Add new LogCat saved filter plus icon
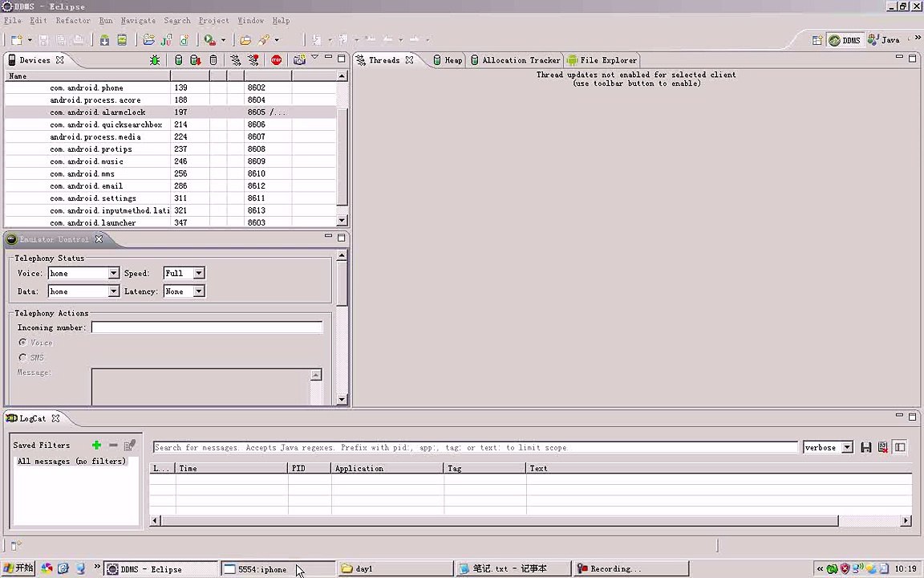 (96, 446)
